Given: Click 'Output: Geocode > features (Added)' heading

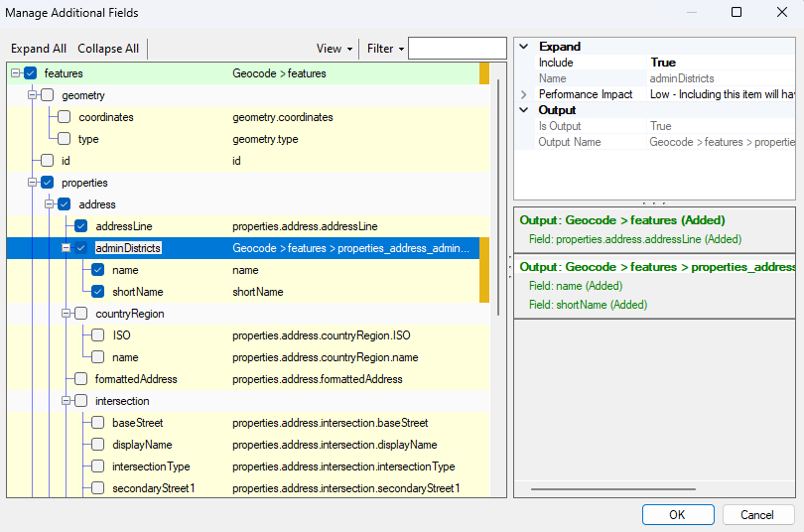Looking at the screenshot, I should pyautogui.click(x=622, y=220).
